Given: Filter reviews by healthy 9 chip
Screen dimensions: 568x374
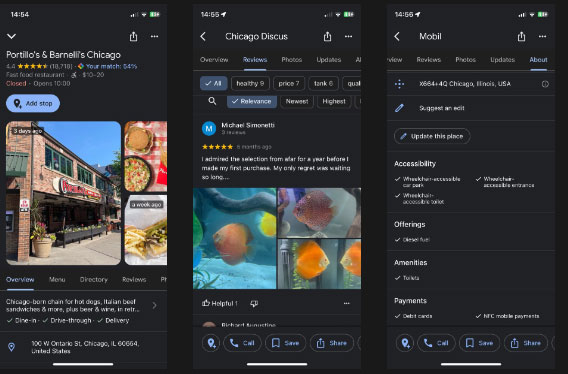Looking at the screenshot, I should [x=250, y=83].
